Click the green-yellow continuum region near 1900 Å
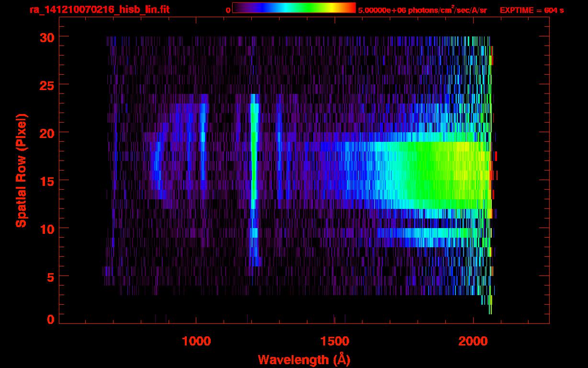Image resolution: width=588 pixels, height=368 pixels. [445, 175]
